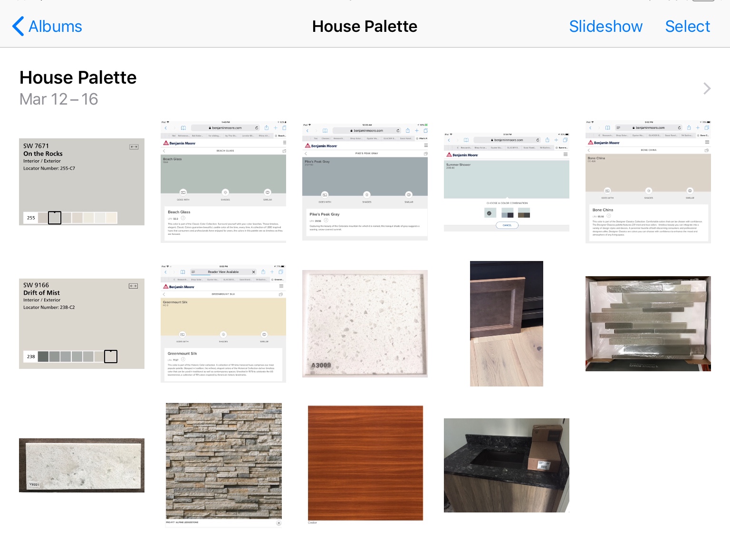
Task: Open the SW 9166 Drift of Mist swatch
Action: coord(82,323)
